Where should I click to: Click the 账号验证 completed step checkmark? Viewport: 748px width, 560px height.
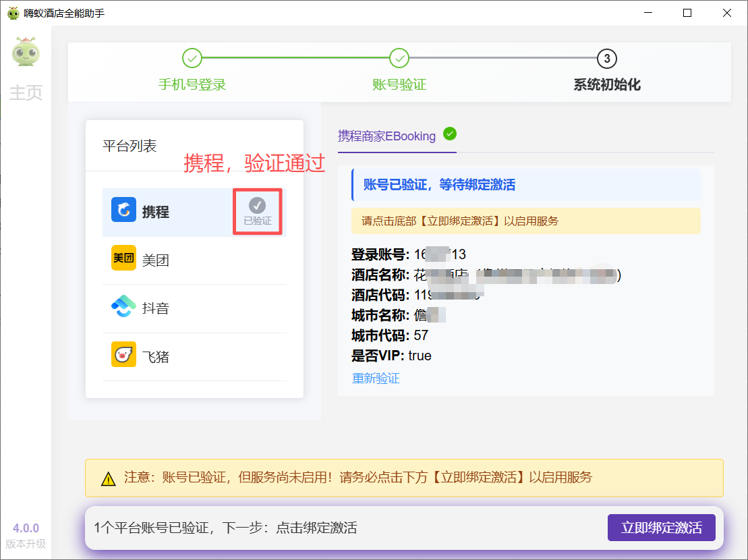[399, 59]
